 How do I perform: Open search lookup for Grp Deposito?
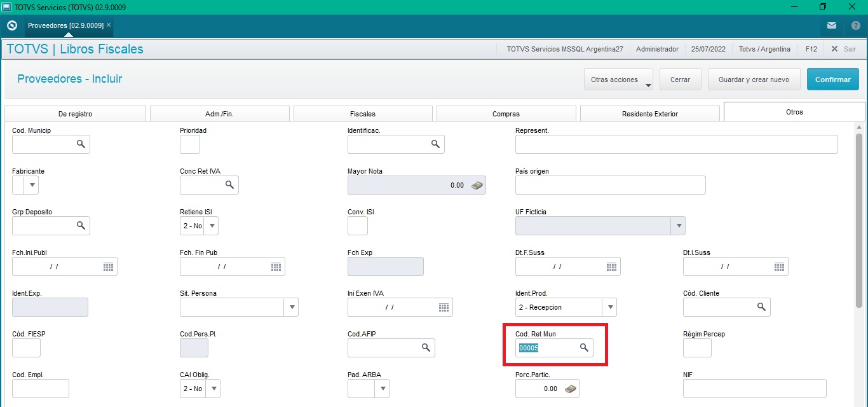click(81, 226)
